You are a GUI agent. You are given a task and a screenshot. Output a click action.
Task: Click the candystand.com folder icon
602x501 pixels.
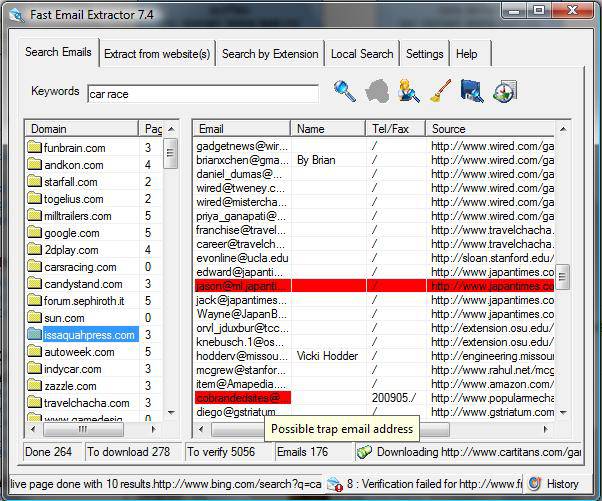click(x=35, y=283)
